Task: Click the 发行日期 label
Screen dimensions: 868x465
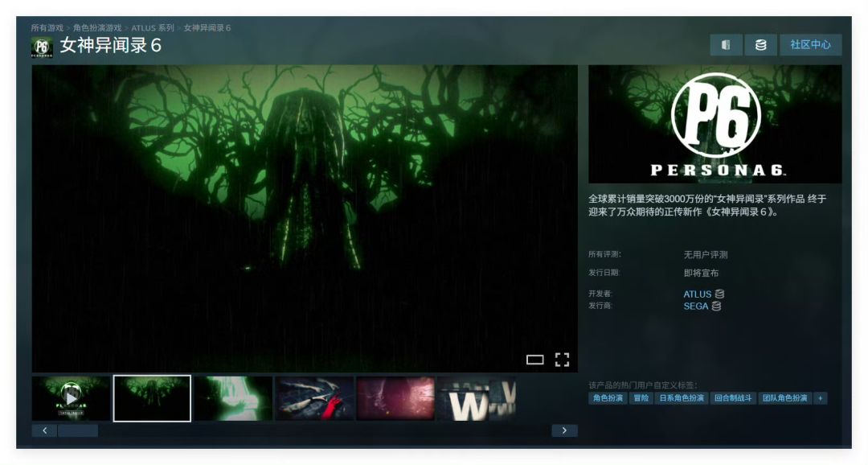Action: pos(604,273)
